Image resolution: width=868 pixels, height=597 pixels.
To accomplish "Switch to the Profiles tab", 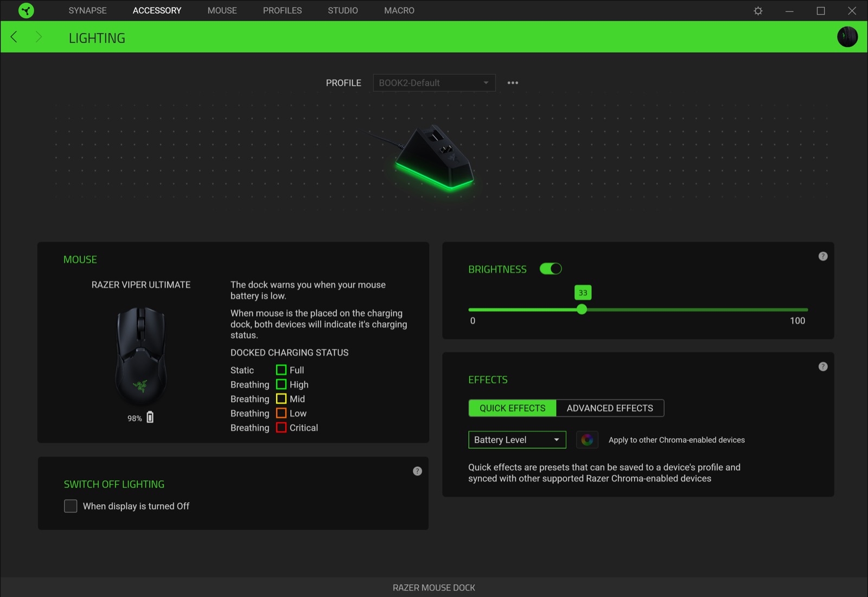I will 282,10.
